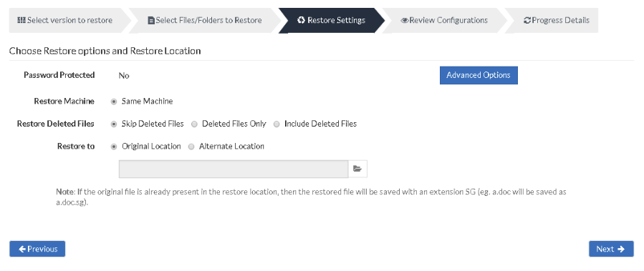Click the Next button
Image resolution: width=644 pixels, height=271 pixels.
click(x=611, y=249)
